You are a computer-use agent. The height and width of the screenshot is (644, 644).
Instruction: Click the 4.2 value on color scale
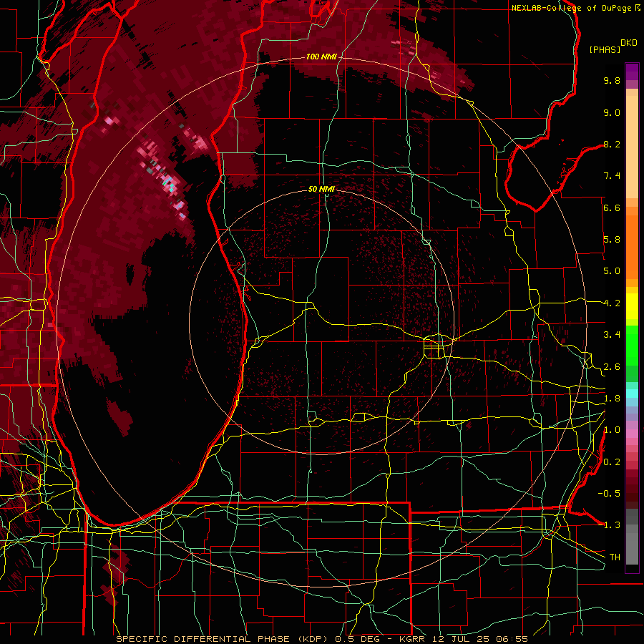(x=612, y=303)
